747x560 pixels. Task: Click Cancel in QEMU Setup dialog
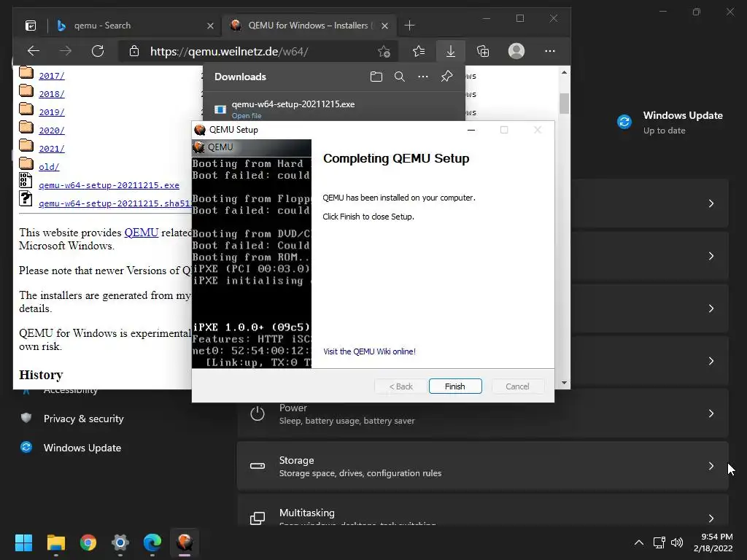tap(517, 386)
